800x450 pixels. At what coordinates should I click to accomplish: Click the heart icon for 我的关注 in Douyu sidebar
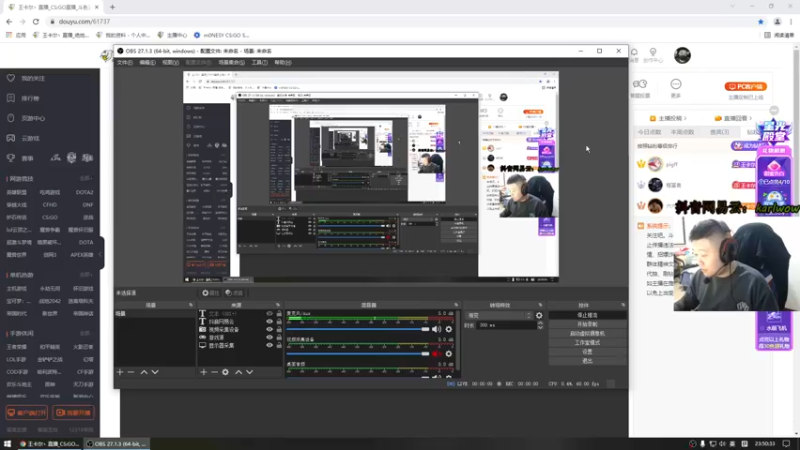pyautogui.click(x=11, y=78)
